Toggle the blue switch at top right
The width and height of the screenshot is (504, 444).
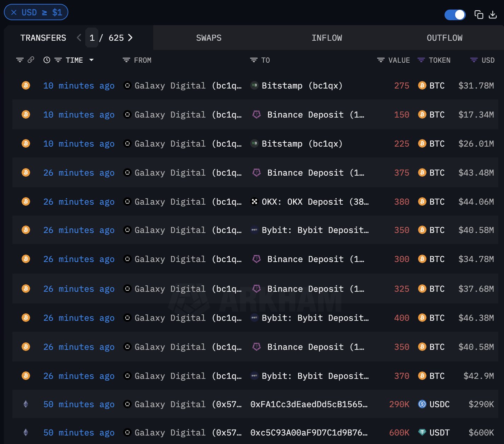pos(455,15)
